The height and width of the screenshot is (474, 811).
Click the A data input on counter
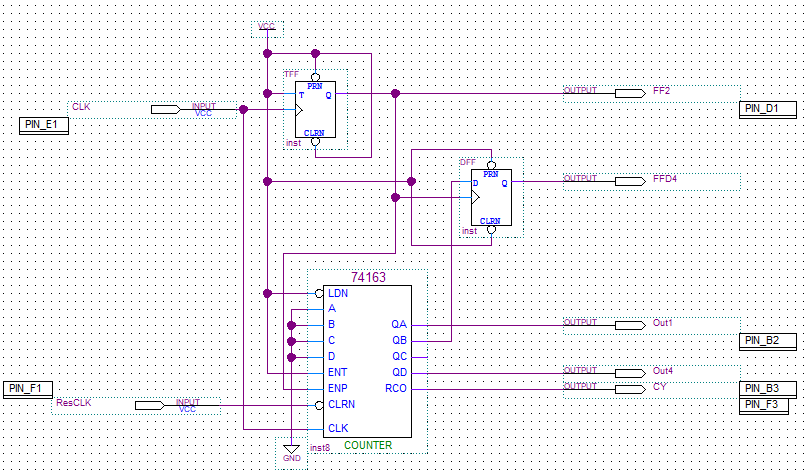[332, 309]
